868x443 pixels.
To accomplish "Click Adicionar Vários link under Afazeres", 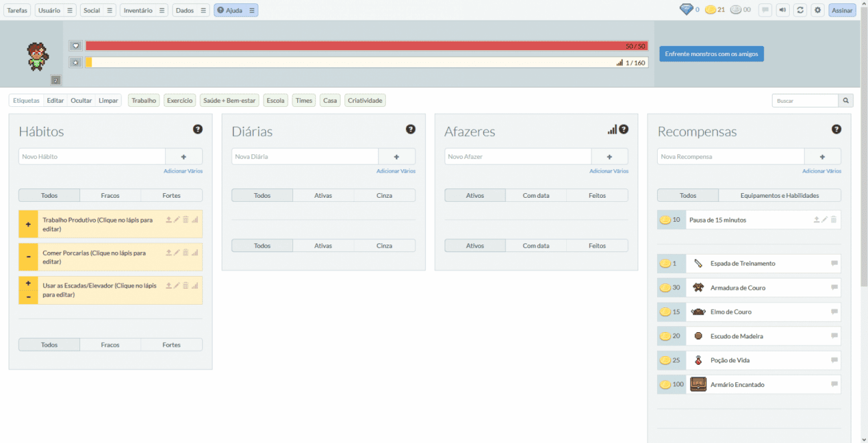I will 608,171.
